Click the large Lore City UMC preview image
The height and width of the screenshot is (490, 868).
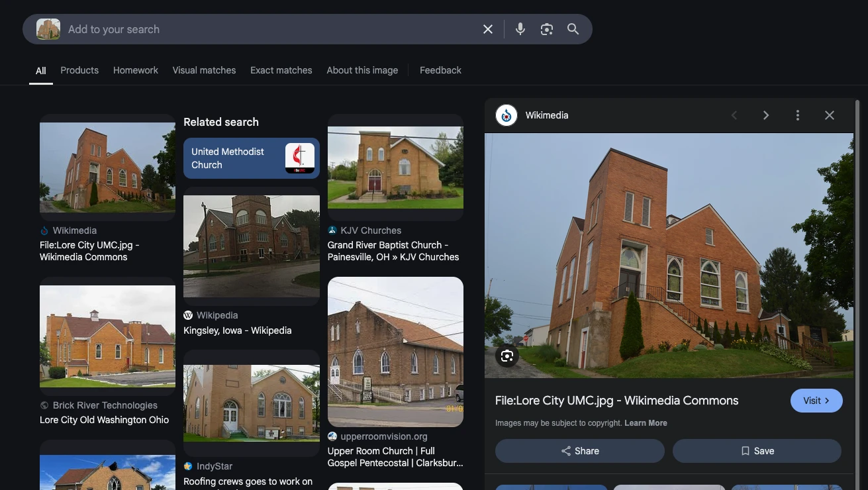669,256
